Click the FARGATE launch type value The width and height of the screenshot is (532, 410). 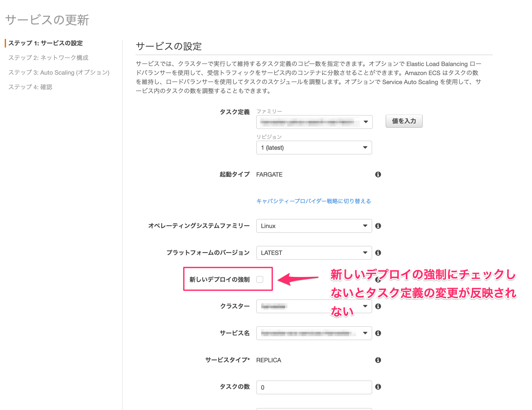coord(269,174)
